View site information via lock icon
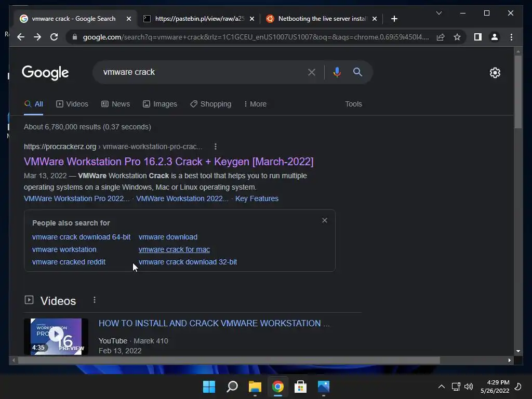The width and height of the screenshot is (532, 399). click(75, 37)
